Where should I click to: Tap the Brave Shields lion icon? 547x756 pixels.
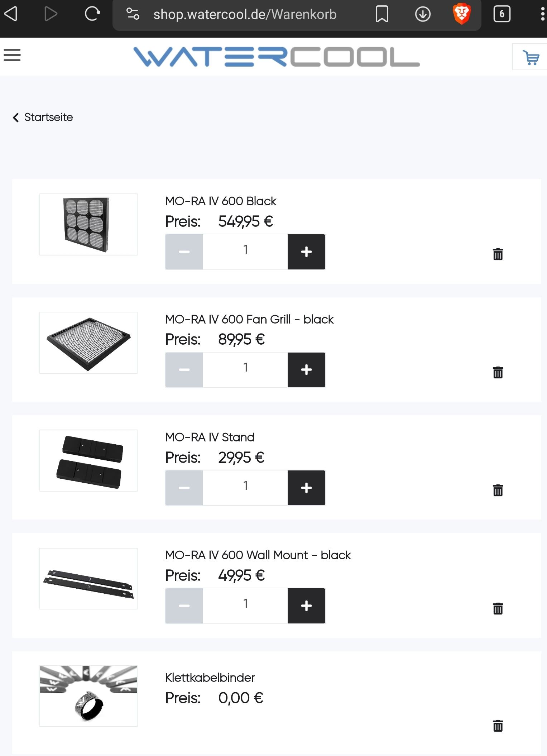point(461,14)
